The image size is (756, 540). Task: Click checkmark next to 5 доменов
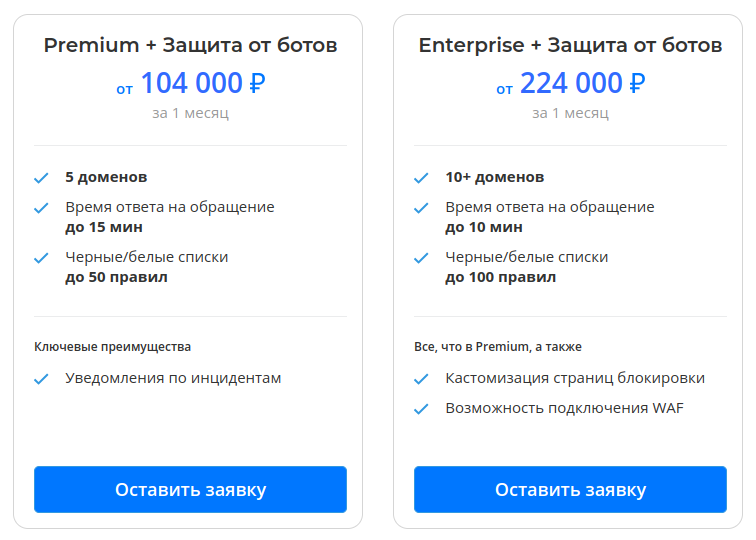41,178
